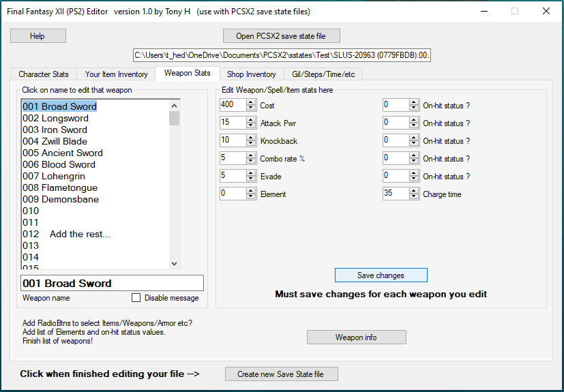Pick 008 Flametongue from list
This screenshot has height=392, width=564.
60,187
